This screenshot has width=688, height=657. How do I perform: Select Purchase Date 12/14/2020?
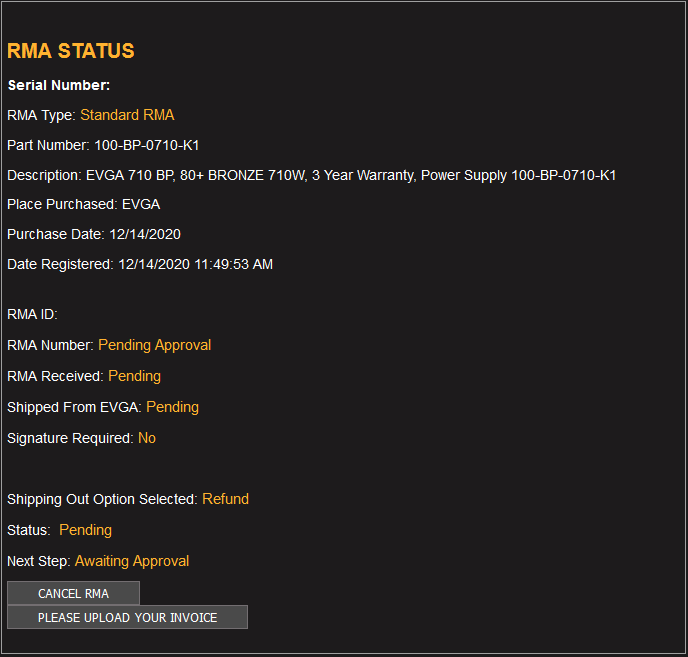[94, 234]
